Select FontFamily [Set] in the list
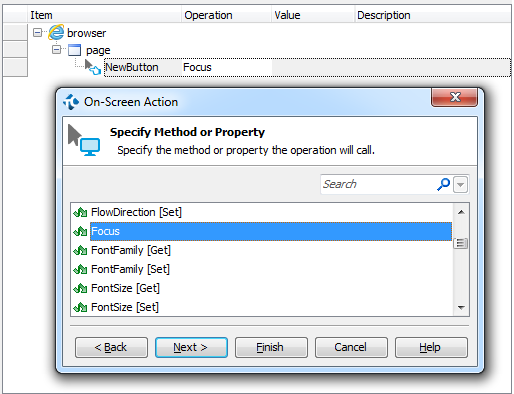Image resolution: width=514 pixels, height=394 pixels. 130,269
